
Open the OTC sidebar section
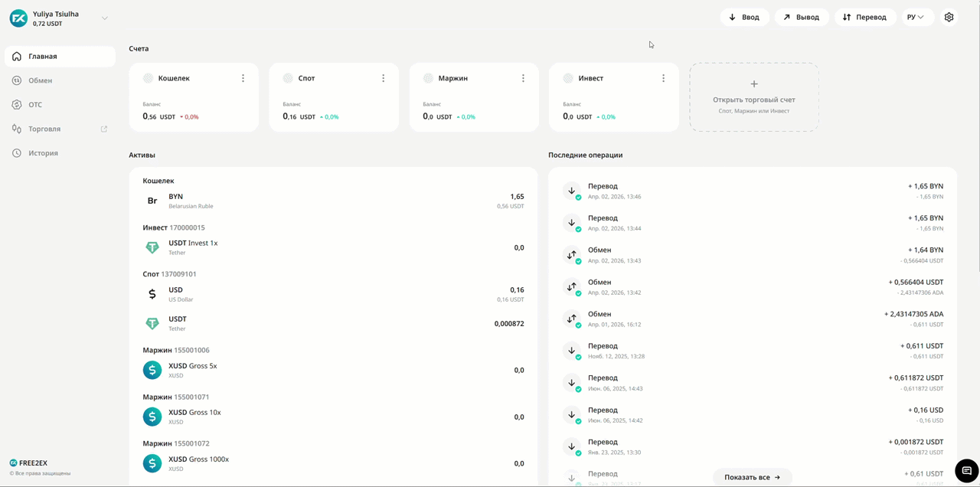point(35,105)
